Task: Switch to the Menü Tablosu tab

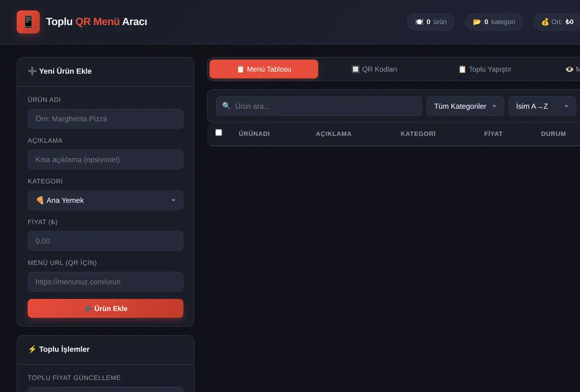Action: [264, 69]
